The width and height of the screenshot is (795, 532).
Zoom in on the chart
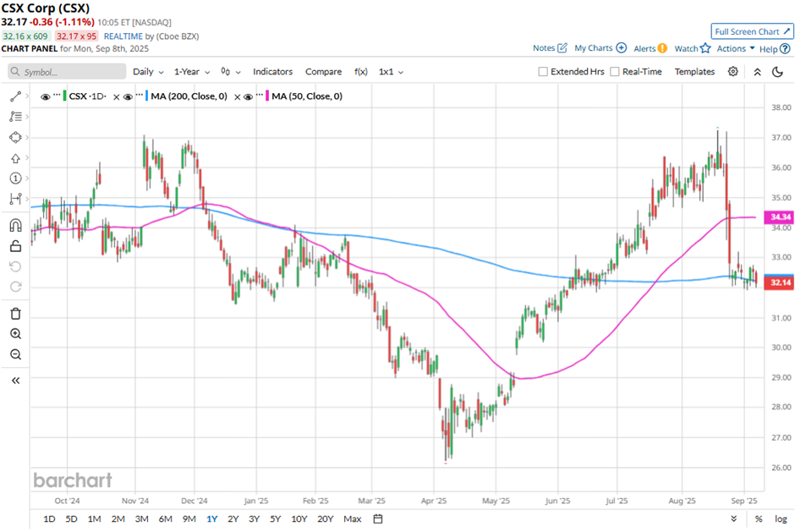15,334
